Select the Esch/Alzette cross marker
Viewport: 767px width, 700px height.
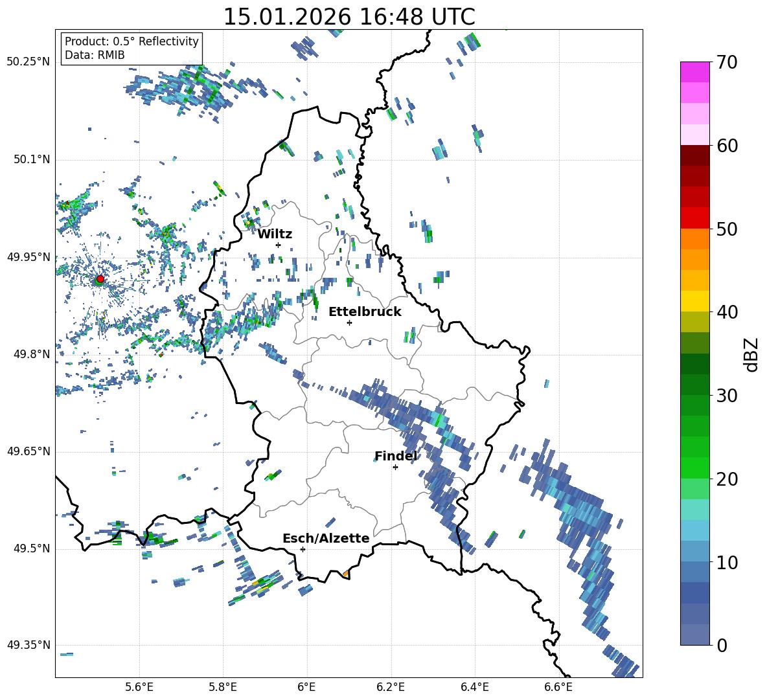pos(303,549)
